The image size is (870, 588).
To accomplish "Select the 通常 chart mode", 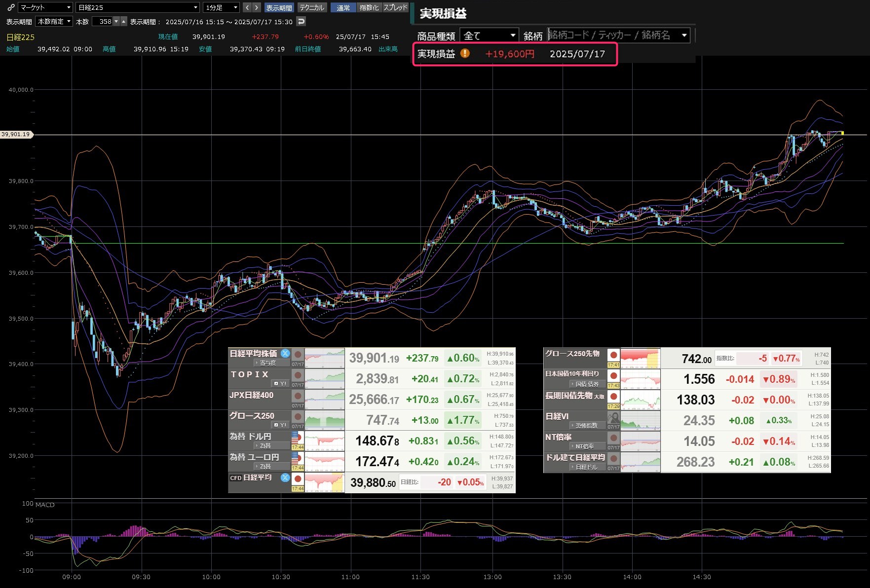I will tap(343, 7).
